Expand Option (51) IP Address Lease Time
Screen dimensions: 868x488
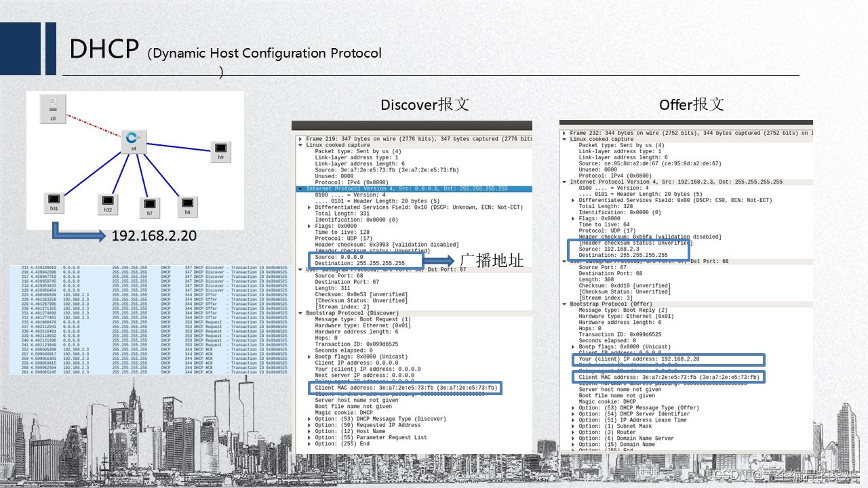[573, 420]
